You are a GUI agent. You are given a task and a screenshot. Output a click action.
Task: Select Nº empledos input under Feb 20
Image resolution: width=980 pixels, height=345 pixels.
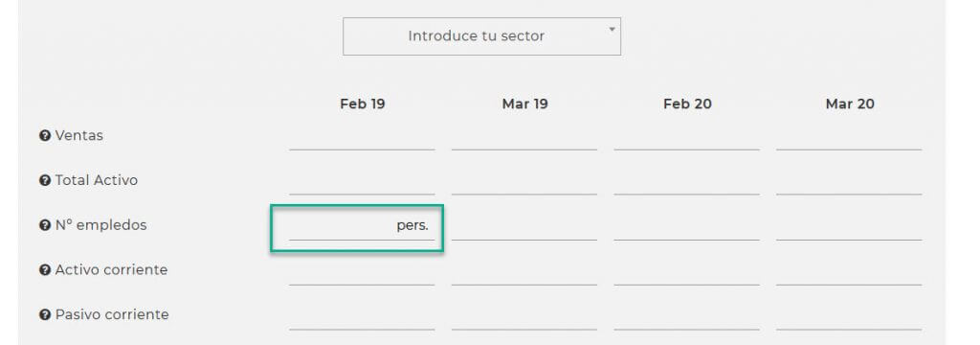pos(687,227)
